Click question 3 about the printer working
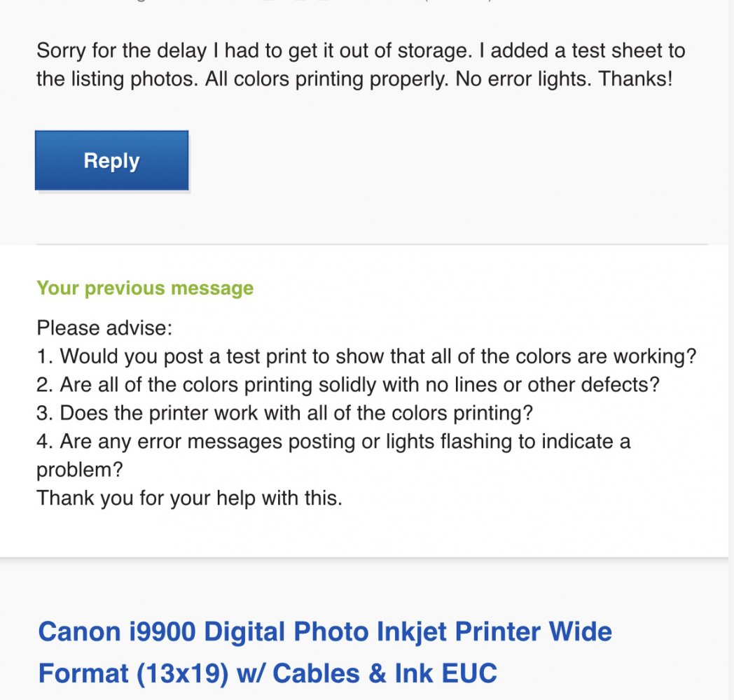 tap(284, 413)
